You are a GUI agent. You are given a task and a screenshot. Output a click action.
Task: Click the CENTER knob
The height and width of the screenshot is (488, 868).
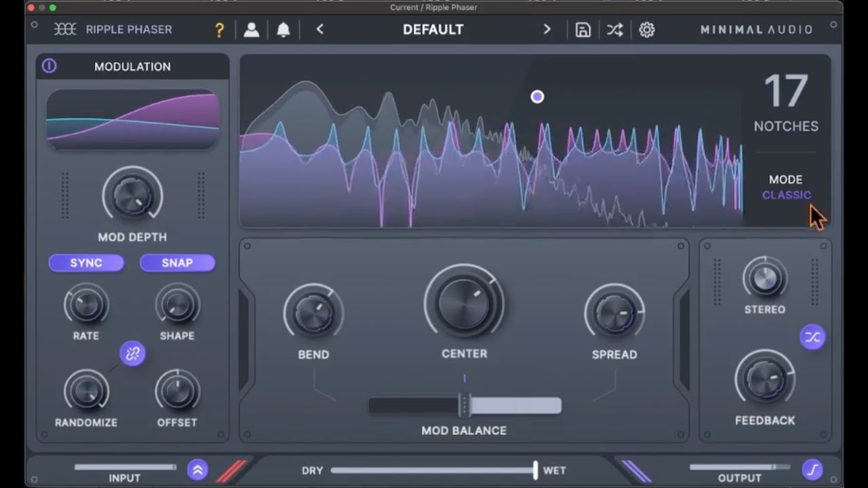coord(464,304)
